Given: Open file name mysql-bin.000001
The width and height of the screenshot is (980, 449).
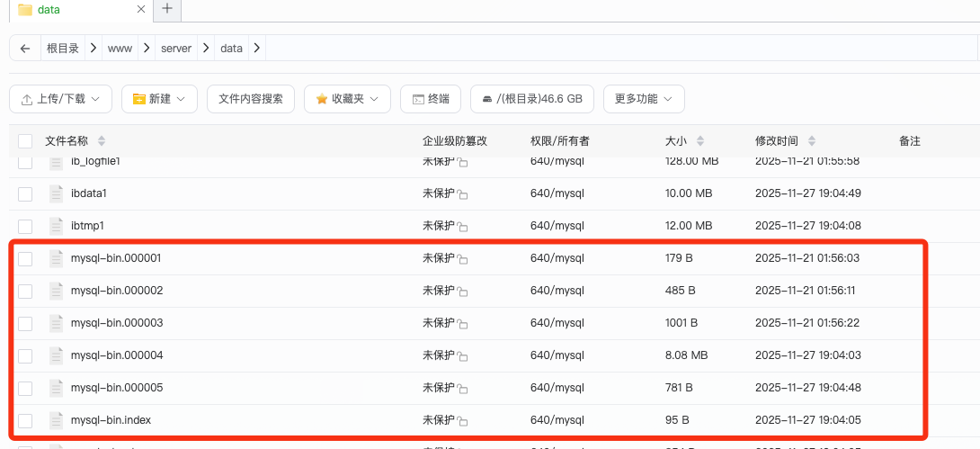Looking at the screenshot, I should tap(116, 257).
